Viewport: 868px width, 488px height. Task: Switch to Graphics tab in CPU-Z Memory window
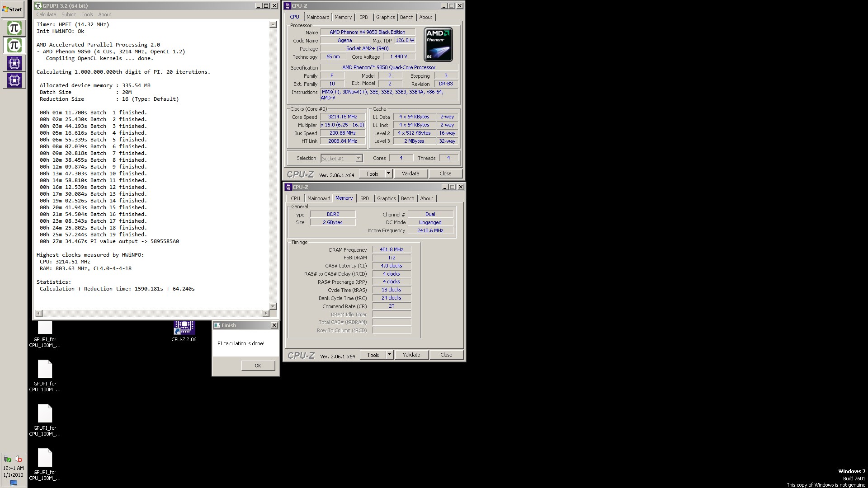tap(387, 198)
